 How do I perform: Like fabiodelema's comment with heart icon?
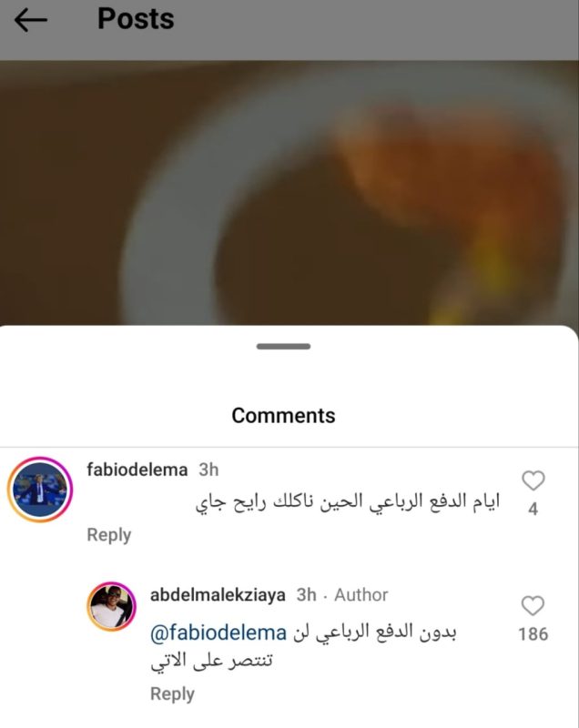(x=533, y=480)
